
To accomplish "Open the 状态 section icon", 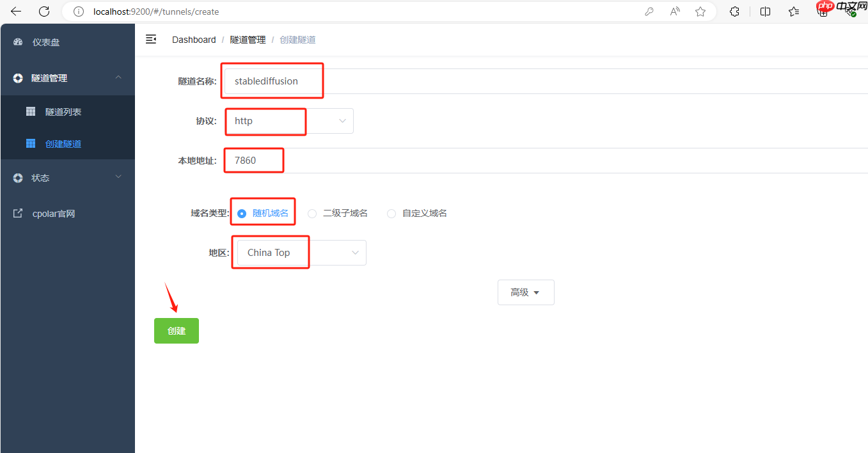I will point(17,177).
